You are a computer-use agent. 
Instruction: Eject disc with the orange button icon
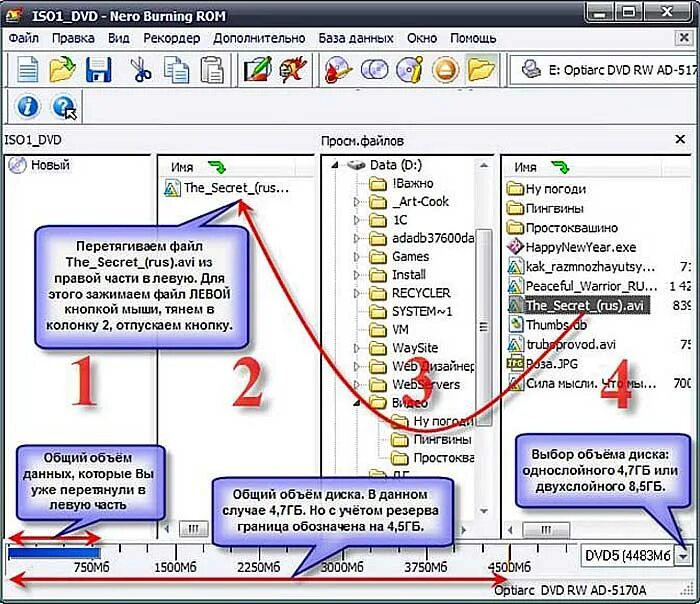coord(445,70)
